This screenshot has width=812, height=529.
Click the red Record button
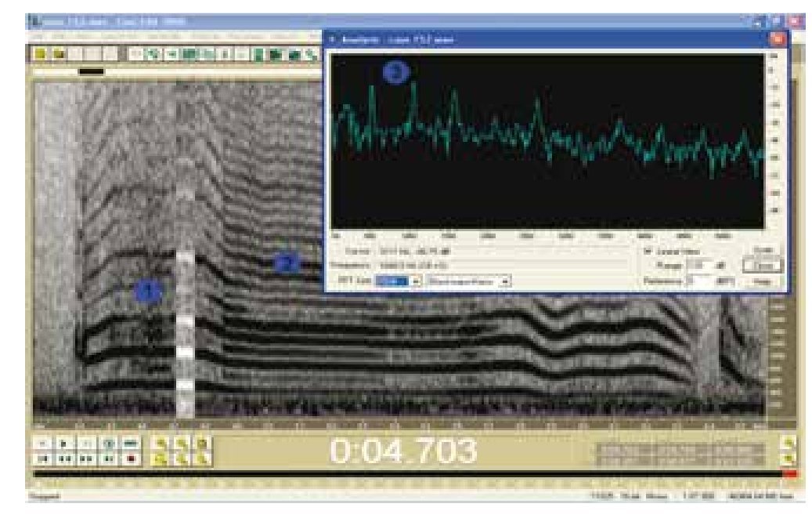132,458
